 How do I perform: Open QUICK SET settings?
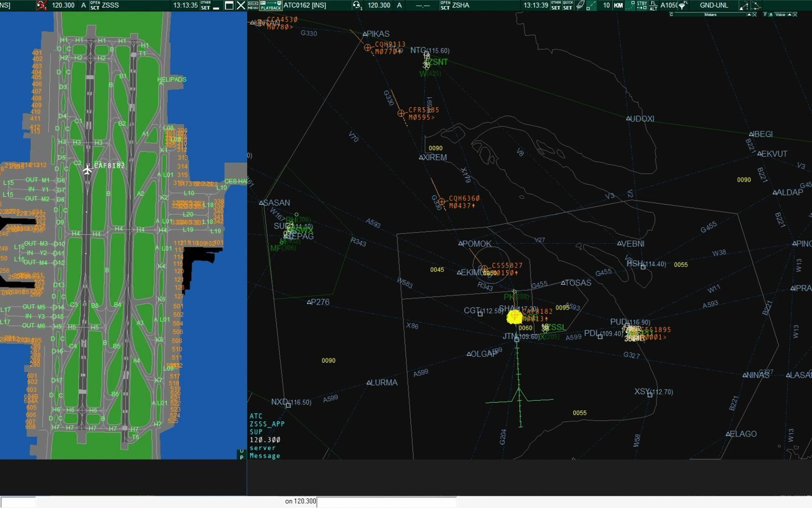click(568, 5)
